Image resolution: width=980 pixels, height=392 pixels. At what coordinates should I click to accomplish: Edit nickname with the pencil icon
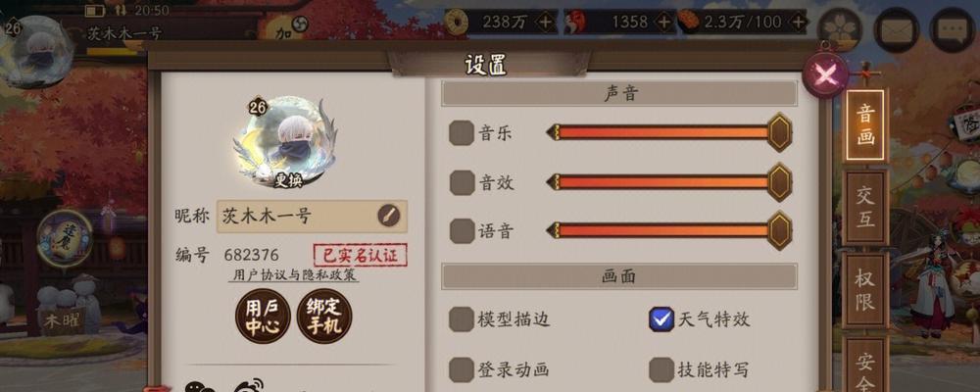pyautogui.click(x=388, y=216)
